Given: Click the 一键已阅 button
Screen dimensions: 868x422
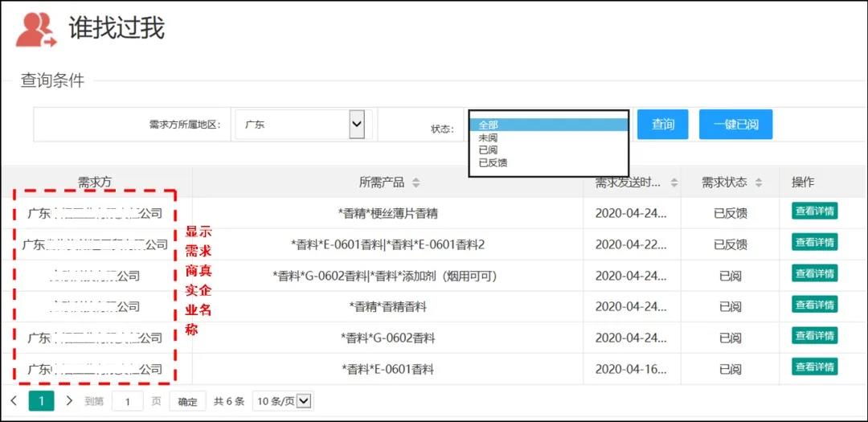Looking at the screenshot, I should coord(735,124).
